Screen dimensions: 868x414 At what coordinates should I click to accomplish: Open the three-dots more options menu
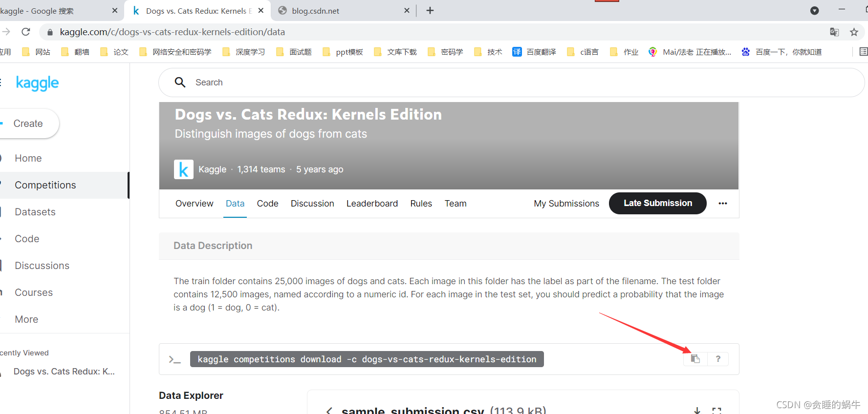click(723, 203)
